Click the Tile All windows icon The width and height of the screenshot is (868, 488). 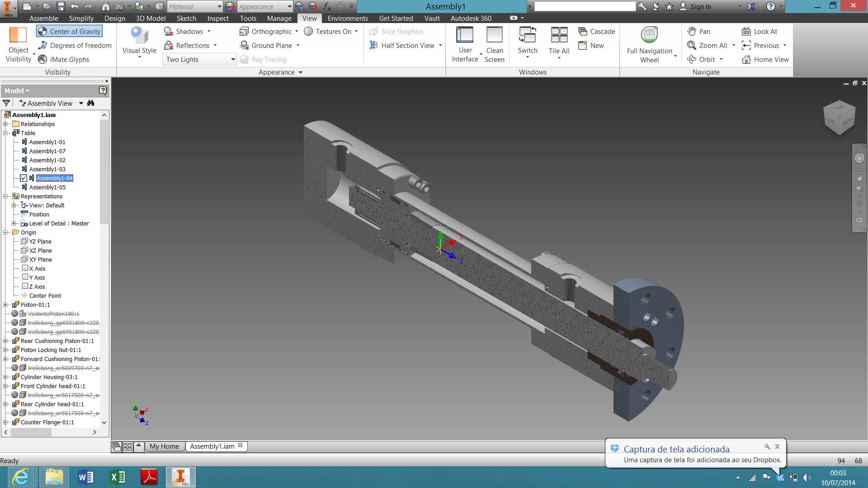(x=559, y=35)
